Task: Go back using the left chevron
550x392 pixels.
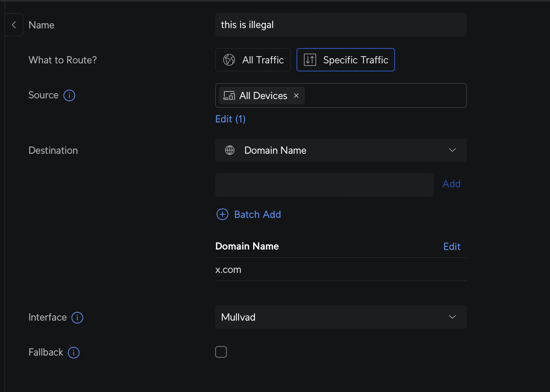Action: click(x=14, y=25)
